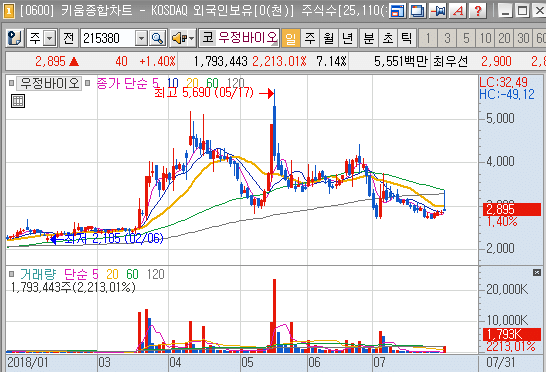This screenshot has width=546, height=372.
Task: Click the 7.14% value in info bar
Action: click(x=332, y=62)
